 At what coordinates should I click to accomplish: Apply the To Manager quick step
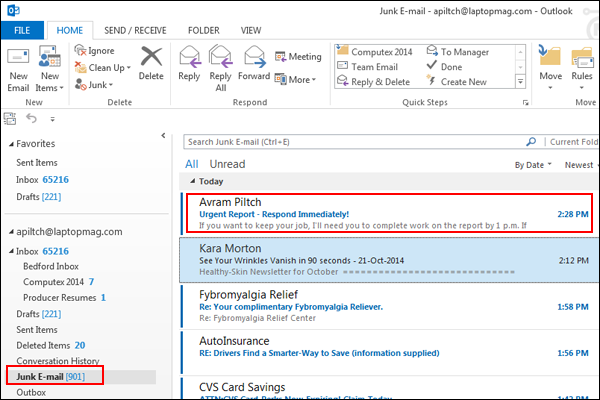pyautogui.click(x=458, y=51)
